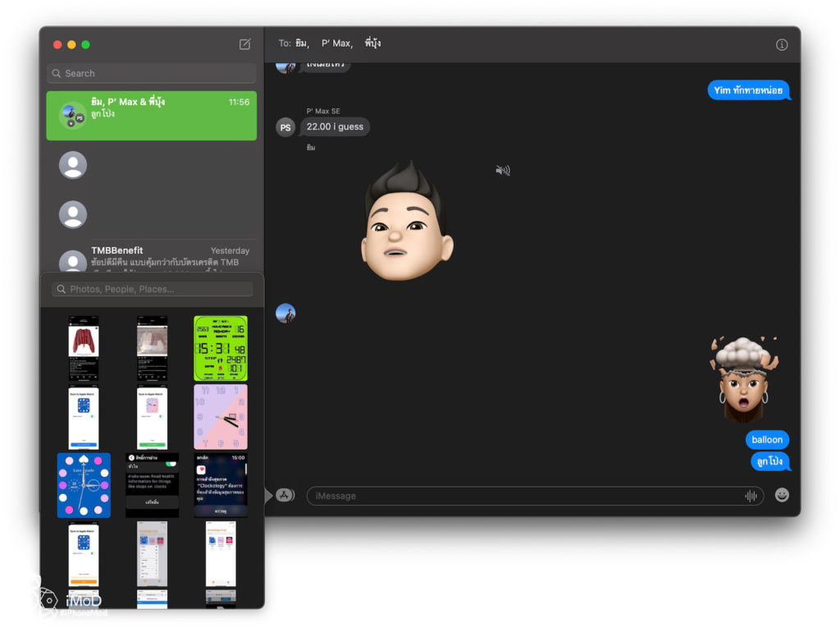Type in the iMessage text field
Viewport: 840px width, 637px height.
click(525, 496)
